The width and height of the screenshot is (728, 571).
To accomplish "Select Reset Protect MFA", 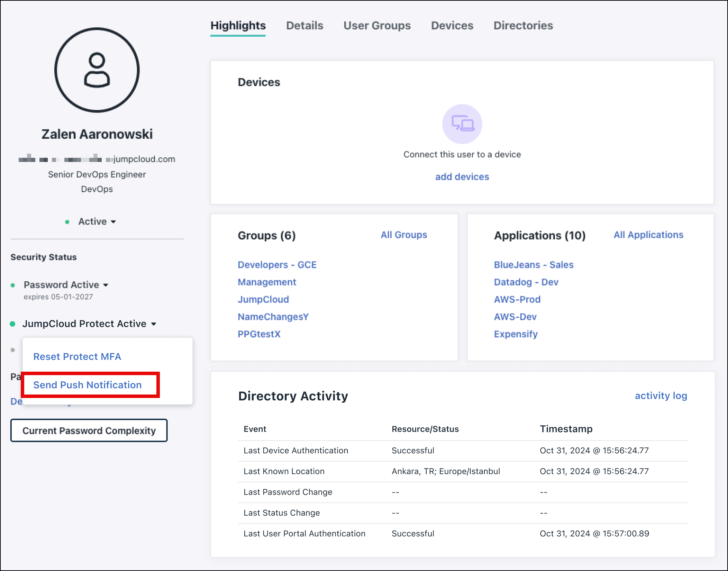I will (x=77, y=356).
